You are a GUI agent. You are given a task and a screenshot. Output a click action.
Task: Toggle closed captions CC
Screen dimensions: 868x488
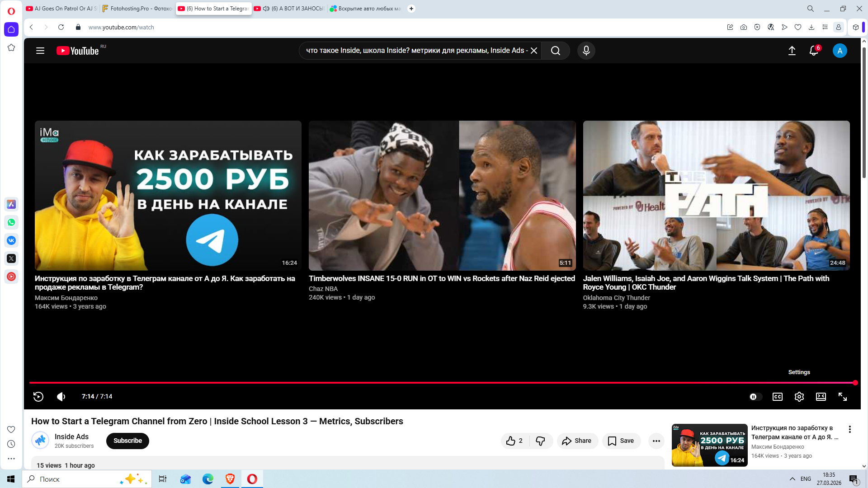tap(777, 397)
